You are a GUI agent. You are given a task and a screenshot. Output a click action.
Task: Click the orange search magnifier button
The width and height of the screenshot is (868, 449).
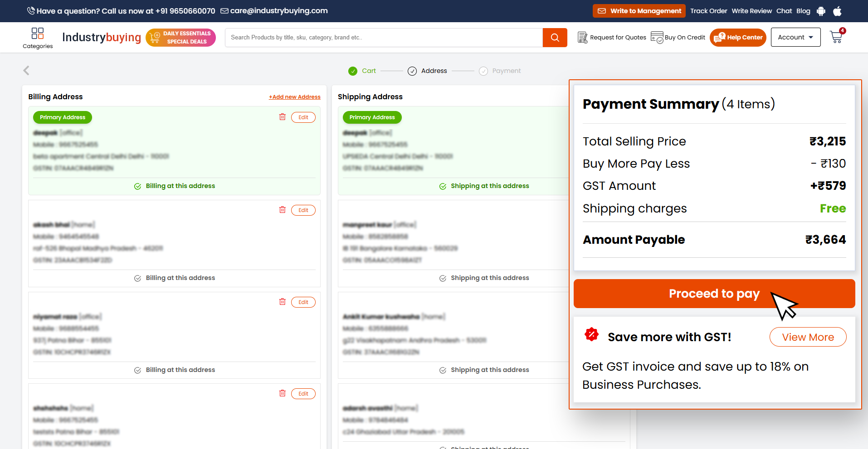pos(555,38)
